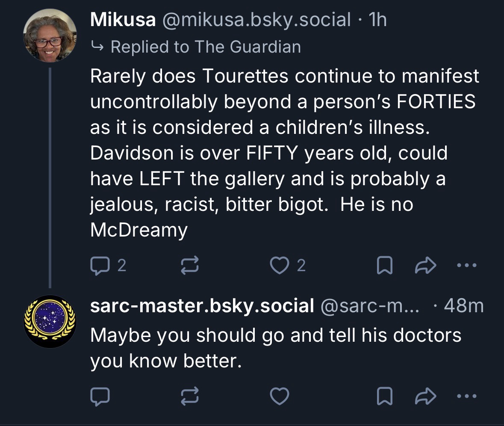Open sarc-master.bsky.social profile name
This screenshot has width=504, height=426.
pos(202,307)
